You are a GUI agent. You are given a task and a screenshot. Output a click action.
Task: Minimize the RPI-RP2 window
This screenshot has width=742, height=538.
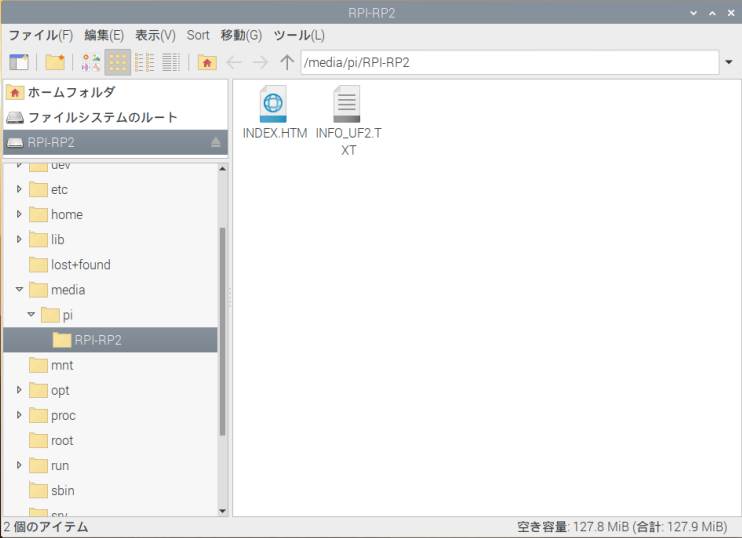pyautogui.click(x=693, y=13)
